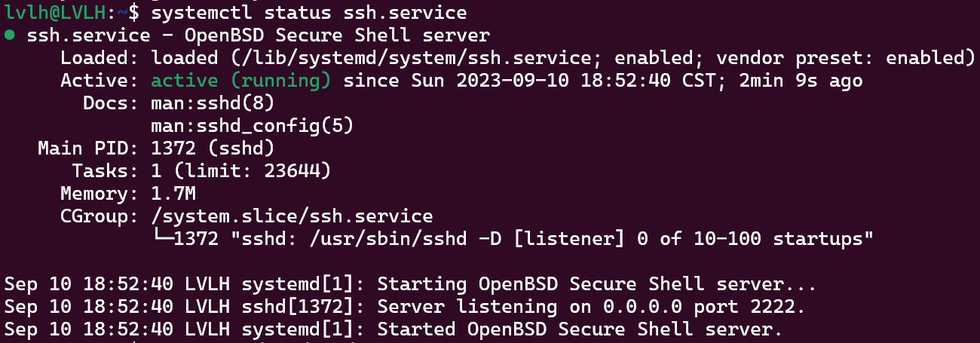The image size is (980, 343).
Task: Click the task limit 23644 value
Action: 298,171
